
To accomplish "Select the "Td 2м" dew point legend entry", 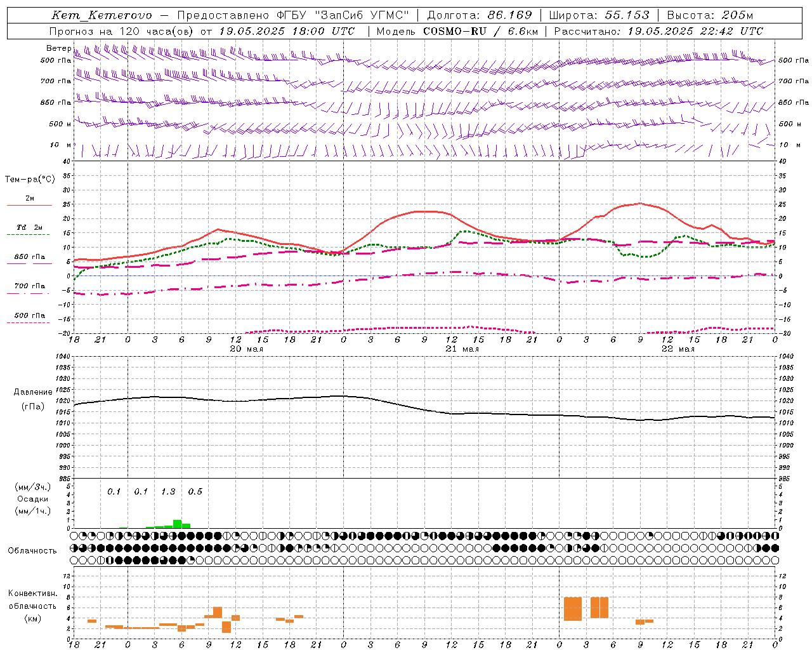I will pos(29,227).
